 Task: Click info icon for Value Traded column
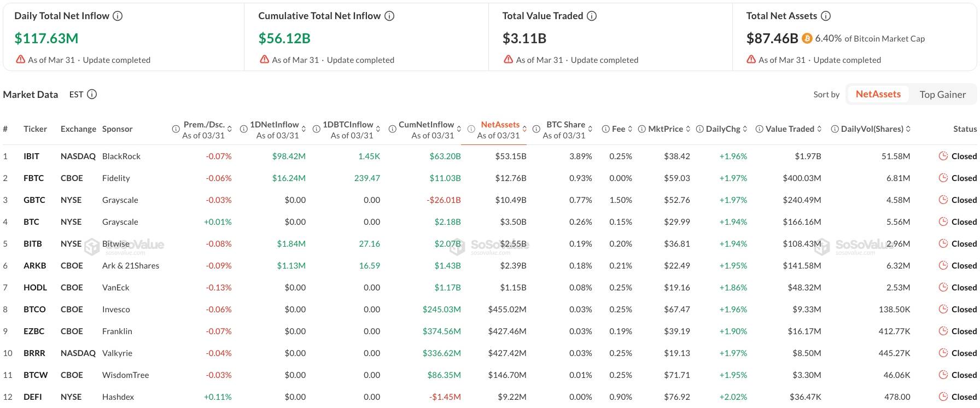759,129
